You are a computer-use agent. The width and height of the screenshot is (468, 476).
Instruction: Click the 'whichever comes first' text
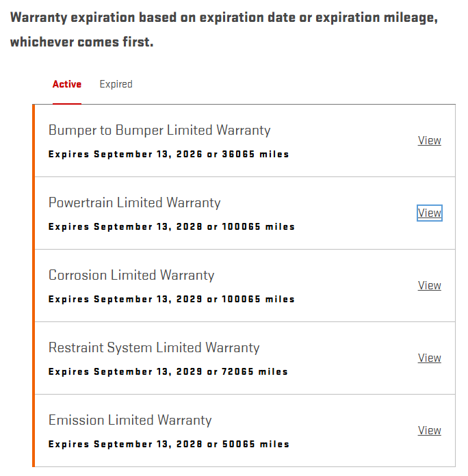pos(82,42)
